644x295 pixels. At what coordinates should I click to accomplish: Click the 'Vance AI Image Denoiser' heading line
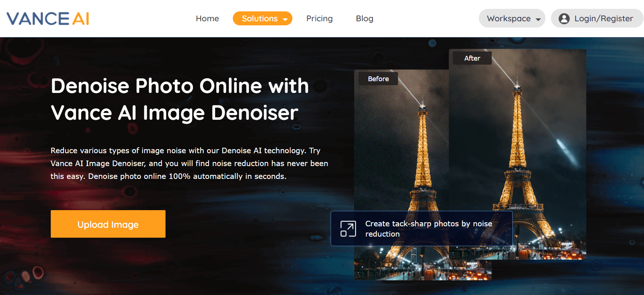tap(174, 112)
